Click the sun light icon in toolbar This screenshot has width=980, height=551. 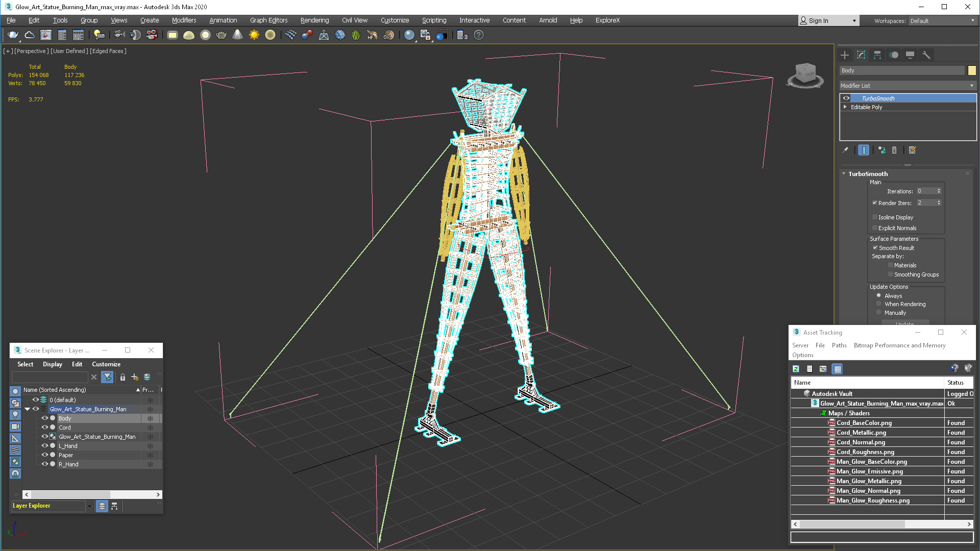click(254, 35)
